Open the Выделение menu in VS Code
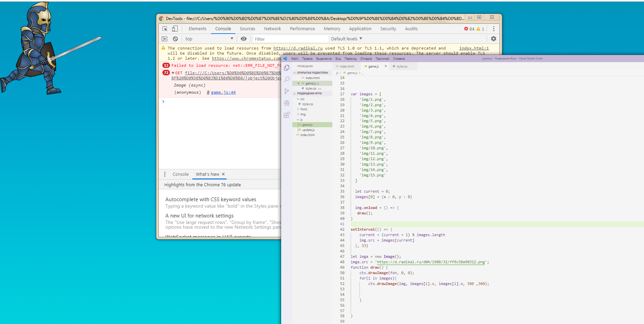644x324 pixels. 324,59
